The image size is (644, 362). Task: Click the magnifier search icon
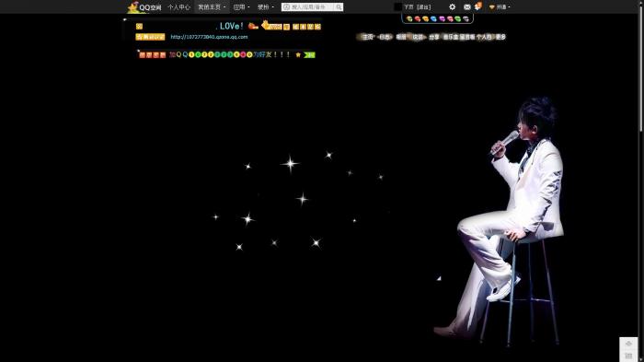click(x=339, y=7)
